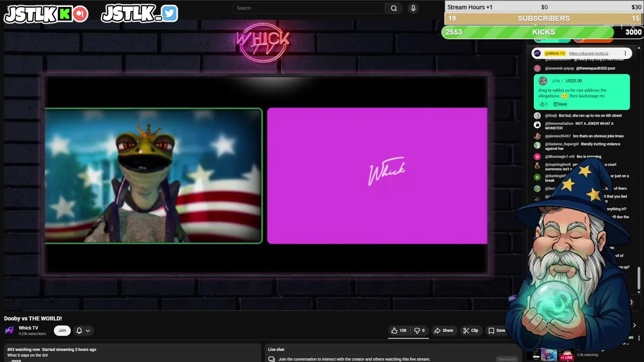The height and width of the screenshot is (362, 644).
Task: Open the pinned Discord invite link
Action: pos(589,53)
